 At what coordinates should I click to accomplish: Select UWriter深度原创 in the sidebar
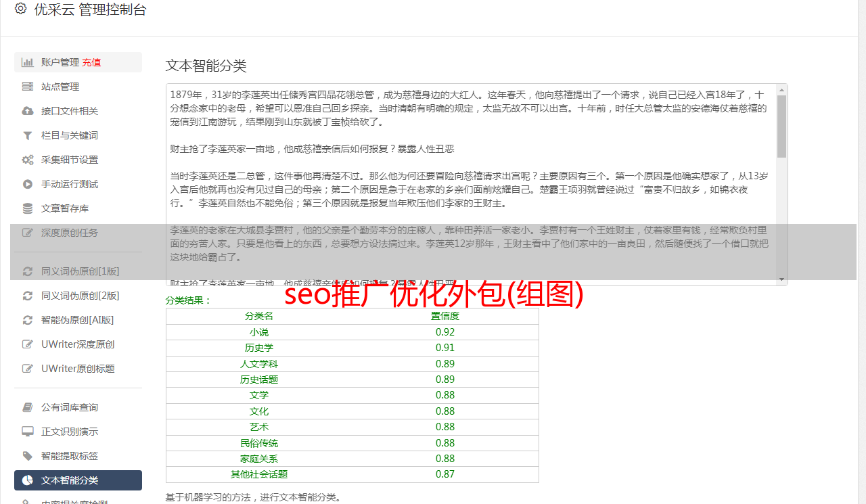coord(78,344)
